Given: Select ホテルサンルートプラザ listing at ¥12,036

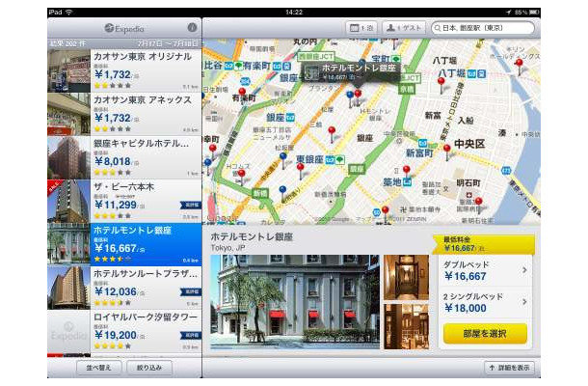Looking at the screenshot, I should (x=124, y=288).
